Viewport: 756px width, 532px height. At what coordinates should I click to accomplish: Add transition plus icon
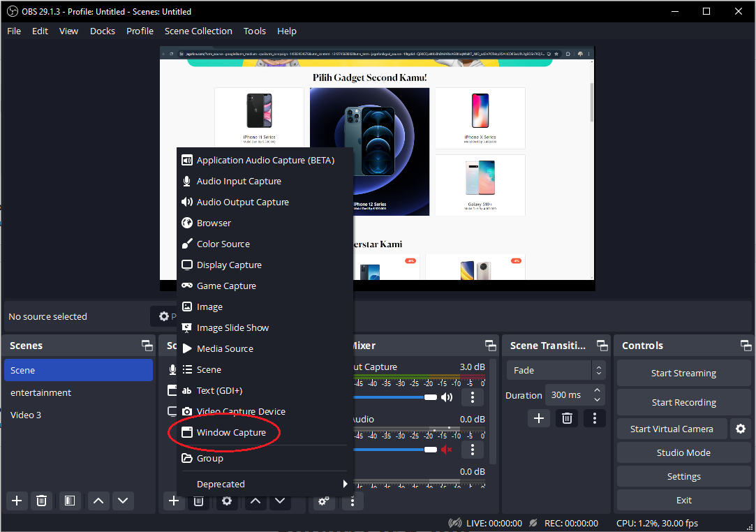pyautogui.click(x=539, y=418)
